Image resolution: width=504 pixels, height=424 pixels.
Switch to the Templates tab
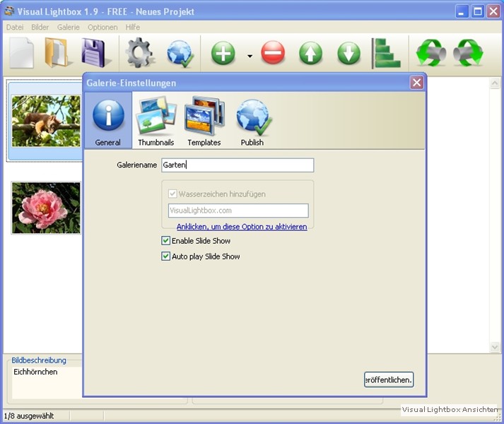pos(204,122)
